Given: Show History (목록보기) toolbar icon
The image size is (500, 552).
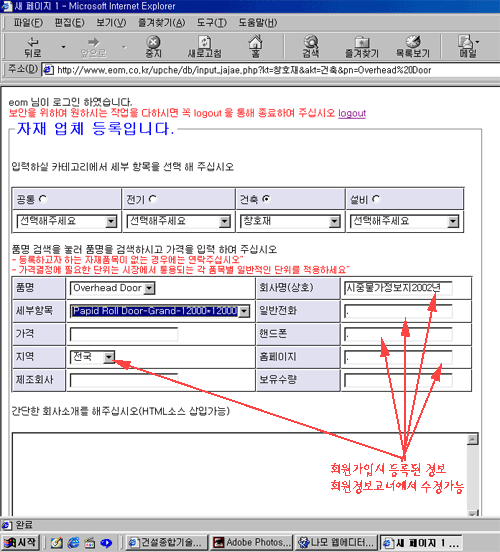Looking at the screenshot, I should (x=413, y=47).
